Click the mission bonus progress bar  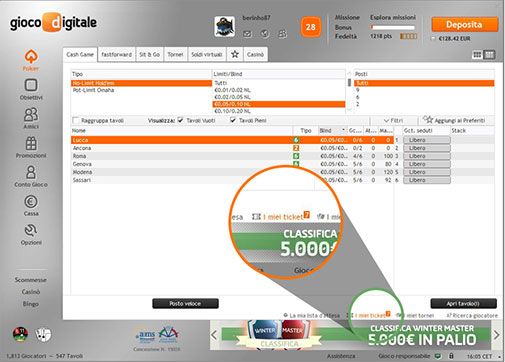[393, 27]
